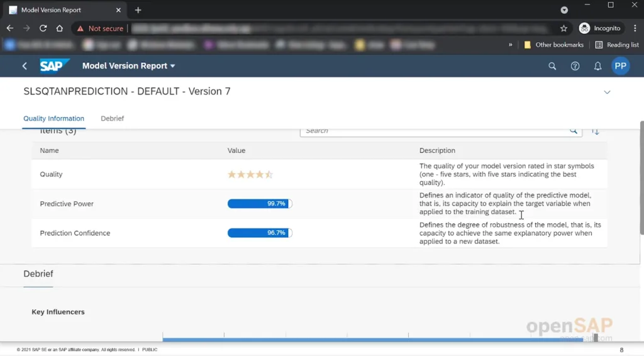644x356 pixels.
Task: Select the Prediction Confidence row name
Action: [75, 233]
